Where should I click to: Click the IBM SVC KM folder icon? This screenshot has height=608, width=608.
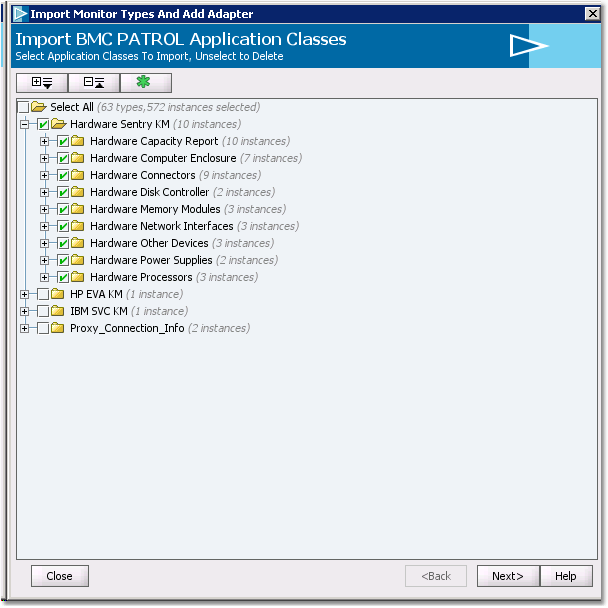coord(58,311)
